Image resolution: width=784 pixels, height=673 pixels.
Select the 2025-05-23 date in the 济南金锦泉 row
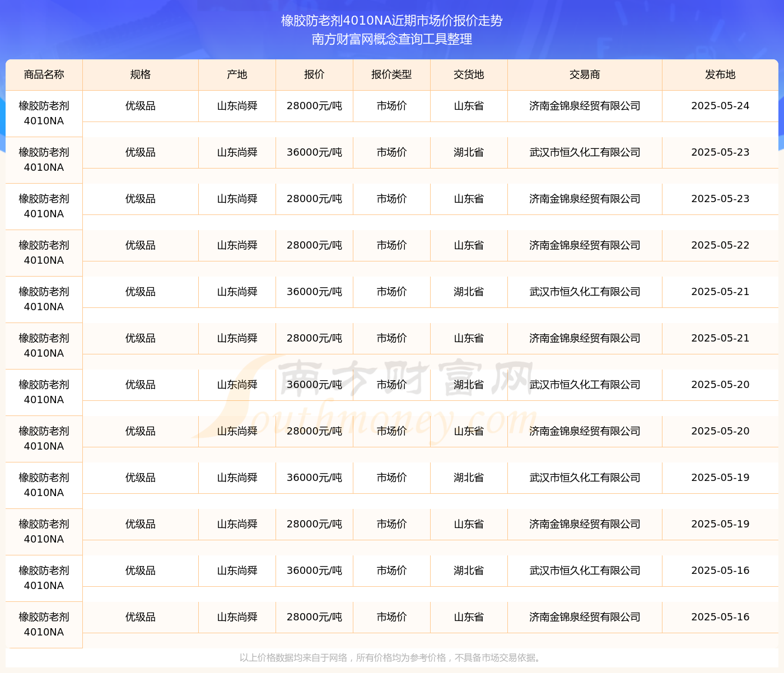click(x=720, y=199)
